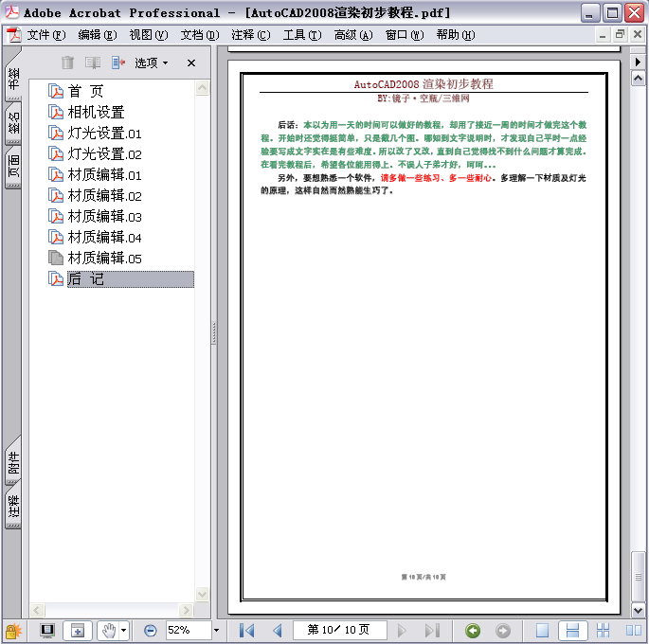Jump to the 材质编辑.04 bookmark
This screenshot has height=644, width=649.
(105, 237)
